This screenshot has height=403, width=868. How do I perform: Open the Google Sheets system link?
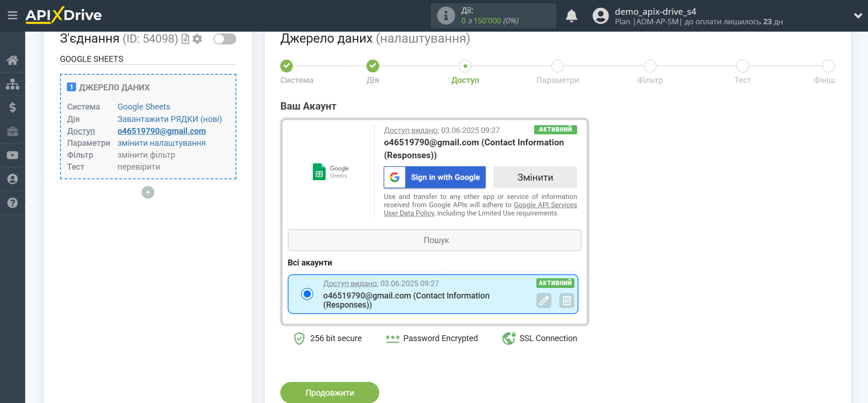tap(144, 107)
